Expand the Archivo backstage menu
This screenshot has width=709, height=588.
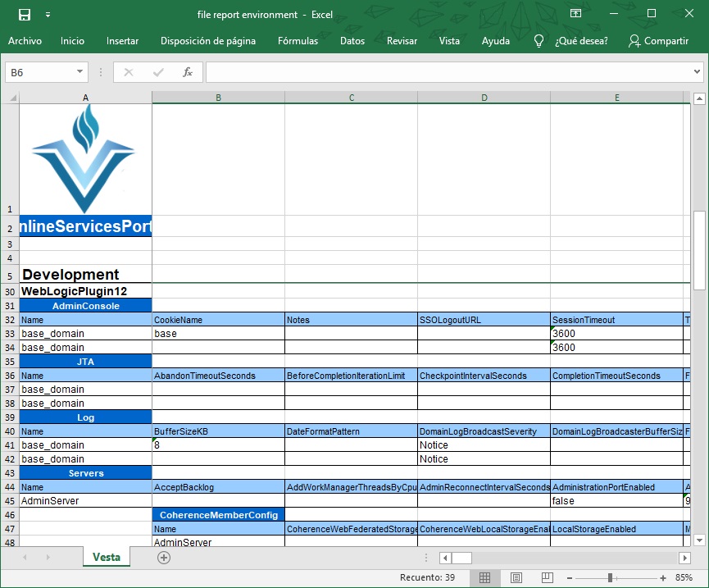coord(25,40)
